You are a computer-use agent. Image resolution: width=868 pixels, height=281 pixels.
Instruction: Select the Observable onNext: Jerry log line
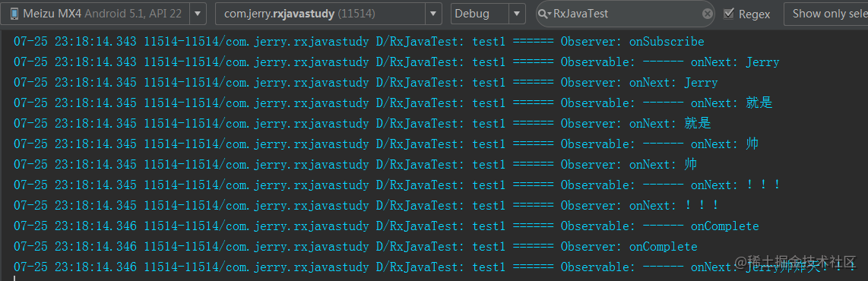click(x=396, y=62)
